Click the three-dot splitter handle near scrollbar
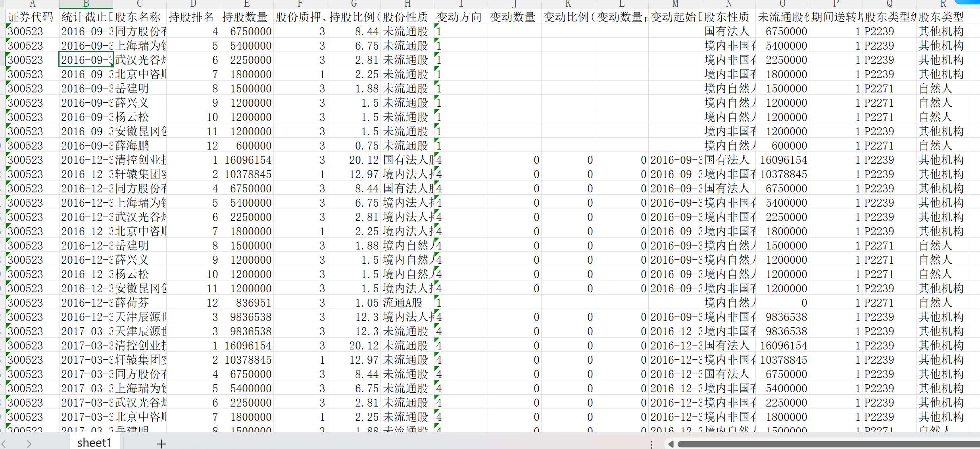 click(x=651, y=444)
